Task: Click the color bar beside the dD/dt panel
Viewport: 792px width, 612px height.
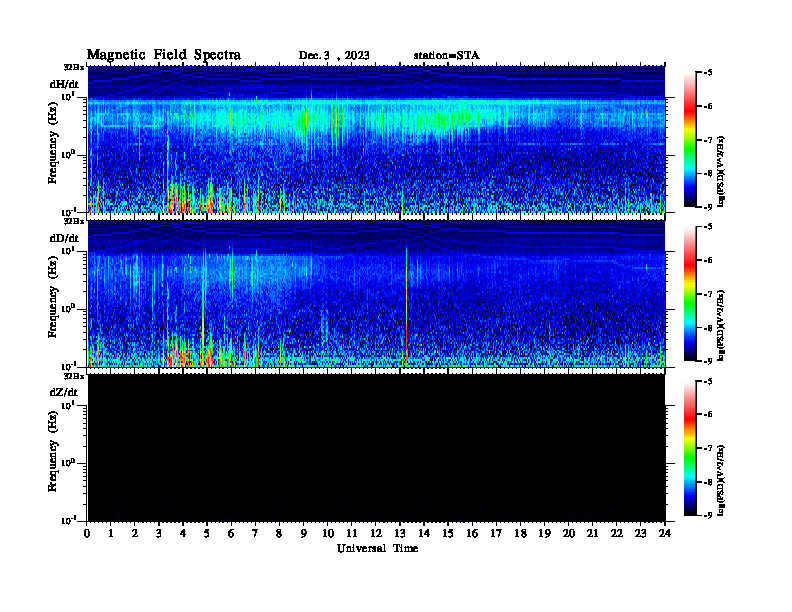Action: pyautogui.click(x=689, y=294)
